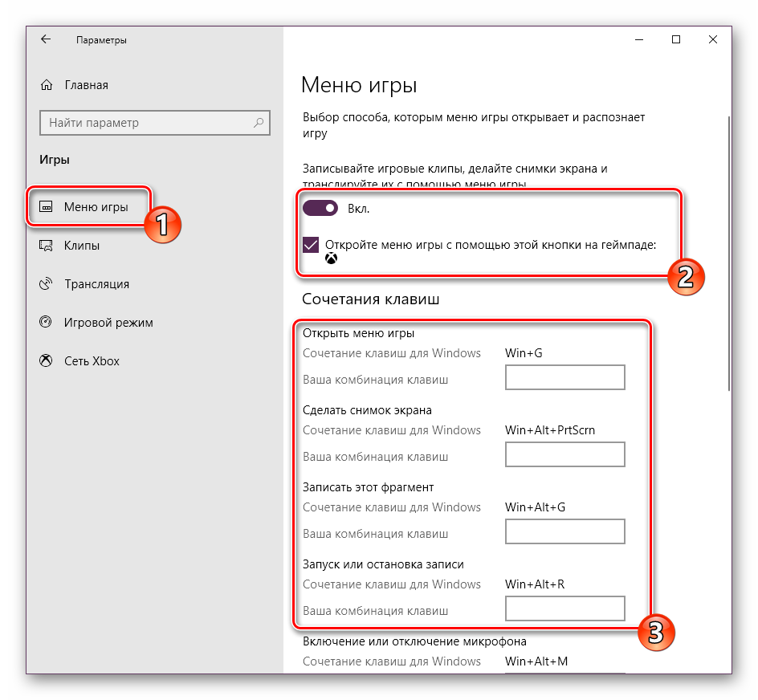Image resolution: width=758 pixels, height=700 pixels.
Task: Open the Сеть Xbox icon
Action: [x=47, y=361]
